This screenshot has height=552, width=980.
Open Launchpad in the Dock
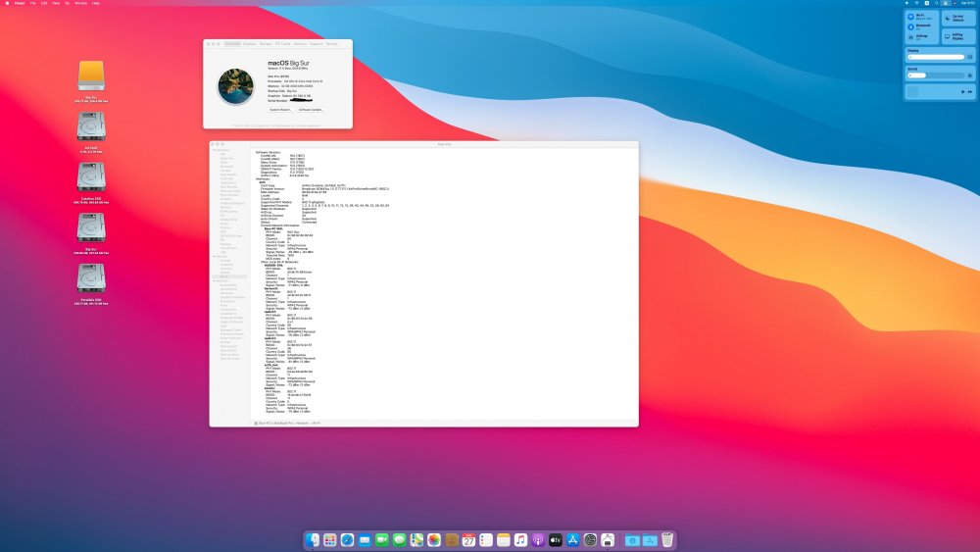(x=330, y=539)
